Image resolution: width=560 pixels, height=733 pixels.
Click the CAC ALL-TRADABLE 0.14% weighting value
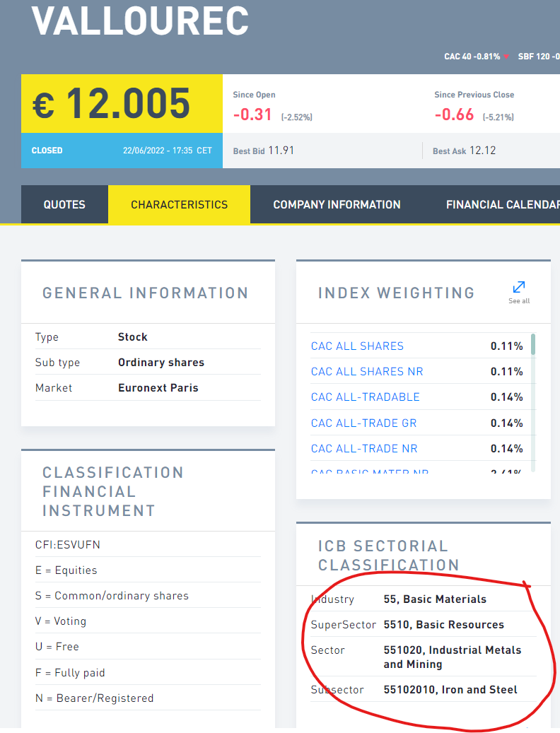507,397
